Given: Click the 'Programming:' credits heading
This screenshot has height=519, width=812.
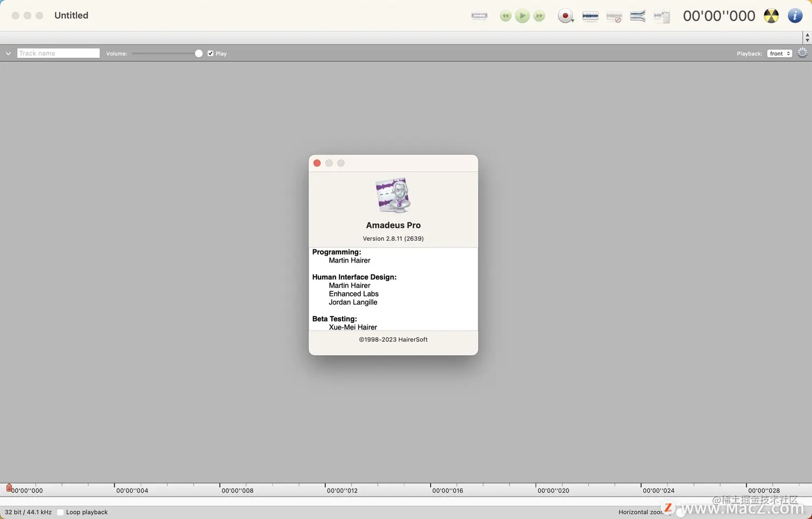Looking at the screenshot, I should tap(337, 252).
